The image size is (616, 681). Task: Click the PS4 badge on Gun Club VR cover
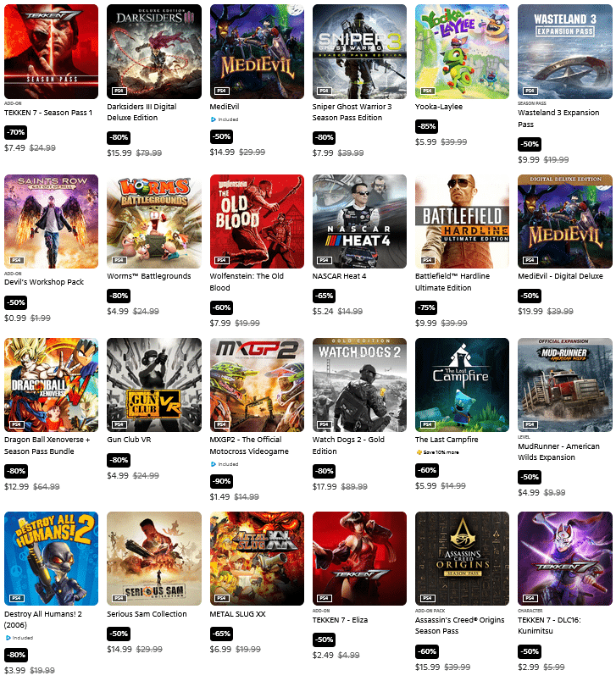coord(119,424)
